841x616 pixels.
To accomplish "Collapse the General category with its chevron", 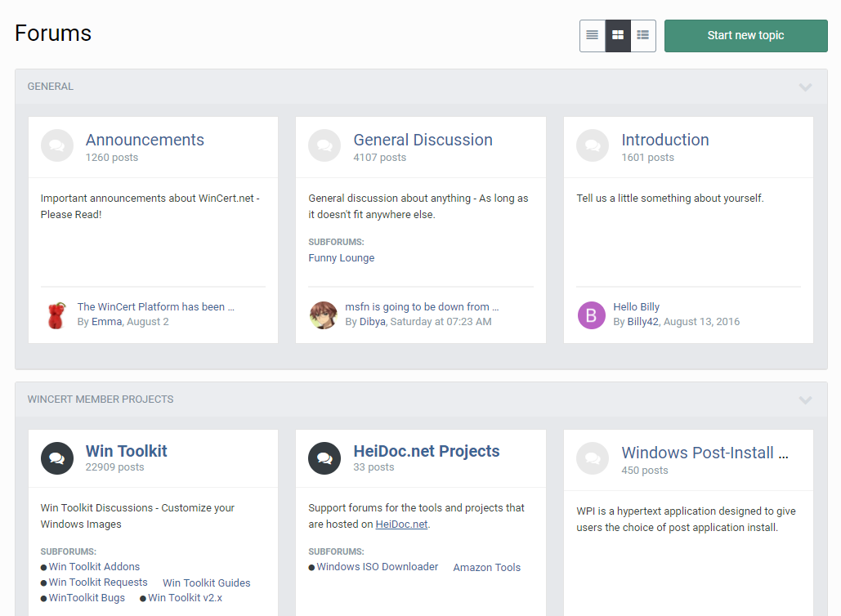I will (805, 87).
